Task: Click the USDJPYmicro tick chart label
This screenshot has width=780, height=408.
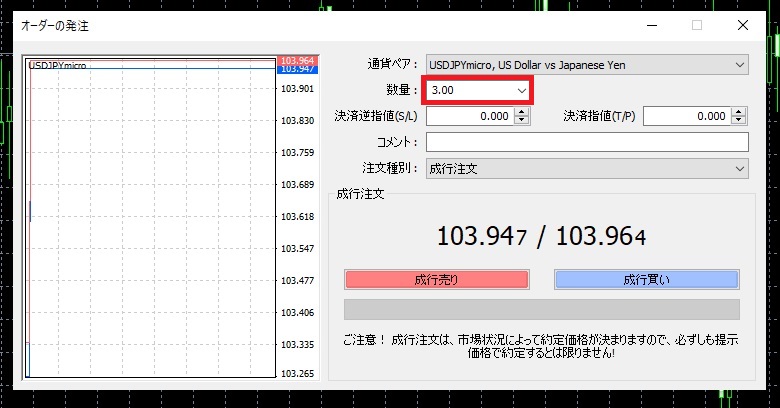Action: (x=57, y=65)
